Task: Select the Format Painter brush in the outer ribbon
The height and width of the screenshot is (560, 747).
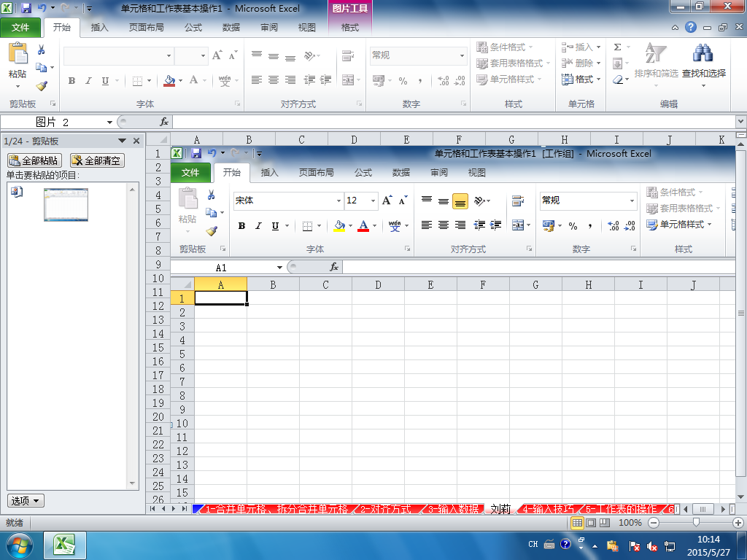Action: (42, 86)
